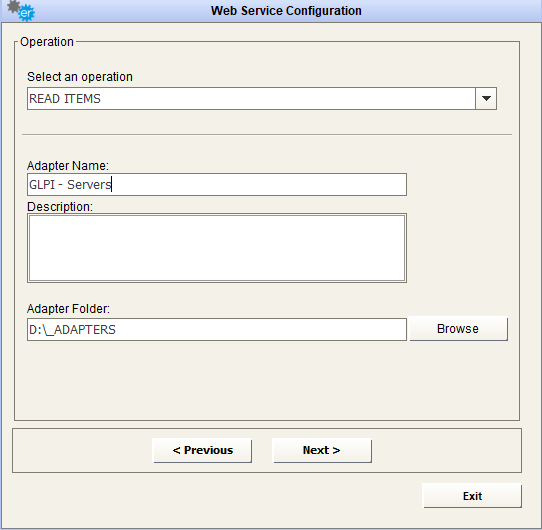The width and height of the screenshot is (542, 530).
Task: Close the wizard with the Exit button
Action: (x=472, y=496)
